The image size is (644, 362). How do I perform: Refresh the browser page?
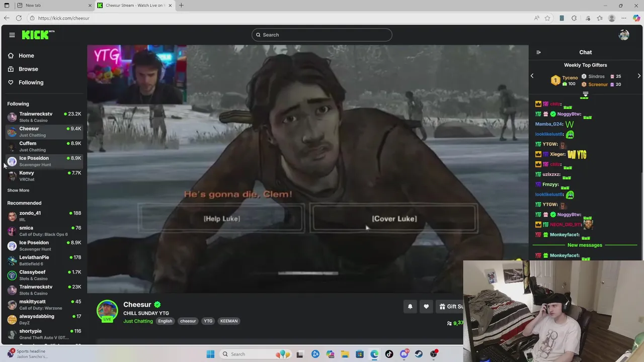point(19,18)
